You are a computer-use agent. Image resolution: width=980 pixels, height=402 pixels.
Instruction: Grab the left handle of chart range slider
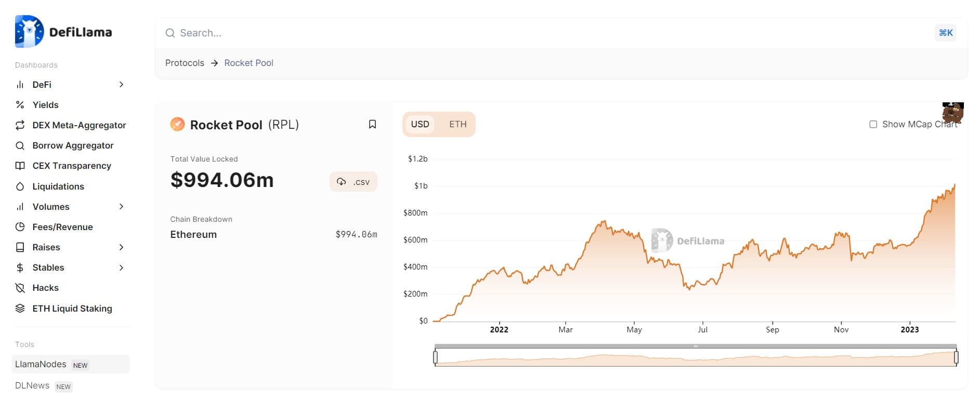tap(435, 357)
